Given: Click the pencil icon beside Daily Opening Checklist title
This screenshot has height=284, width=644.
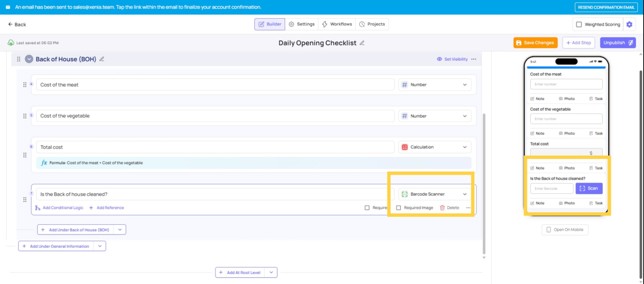Looking at the screenshot, I should (x=362, y=43).
